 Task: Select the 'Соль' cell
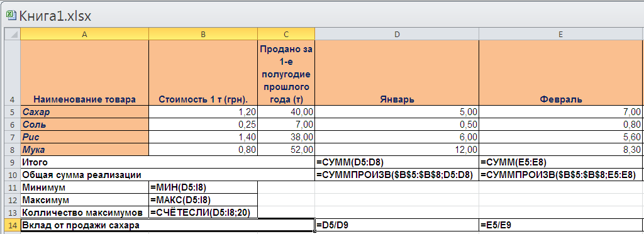pyautogui.click(x=85, y=124)
